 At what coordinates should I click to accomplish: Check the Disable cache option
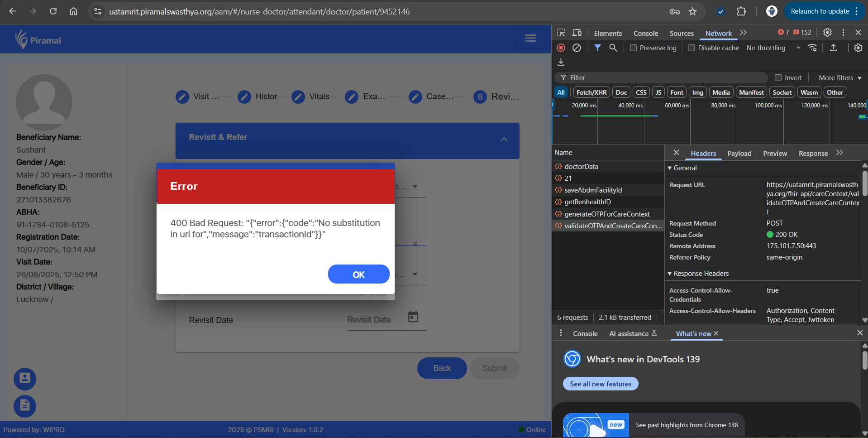tap(692, 48)
